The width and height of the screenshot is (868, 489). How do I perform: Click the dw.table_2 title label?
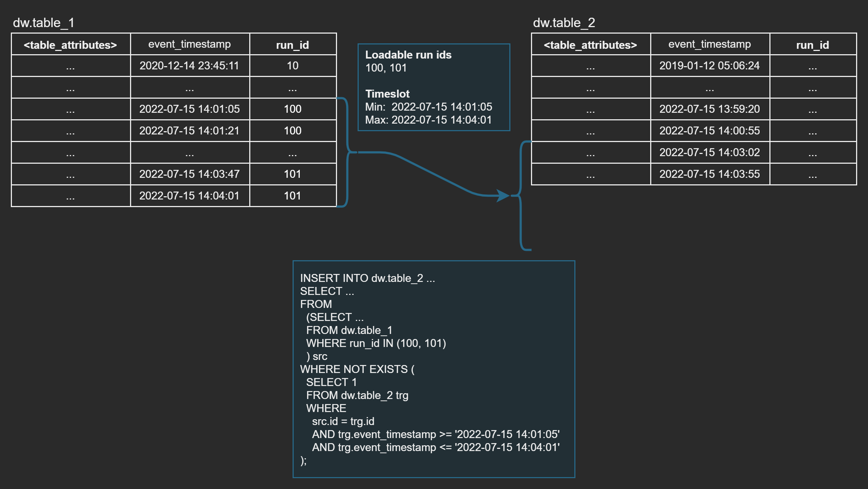tap(563, 22)
